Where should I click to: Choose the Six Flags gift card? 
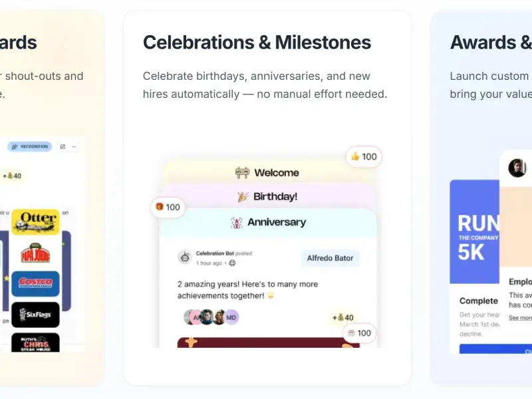coord(36,315)
